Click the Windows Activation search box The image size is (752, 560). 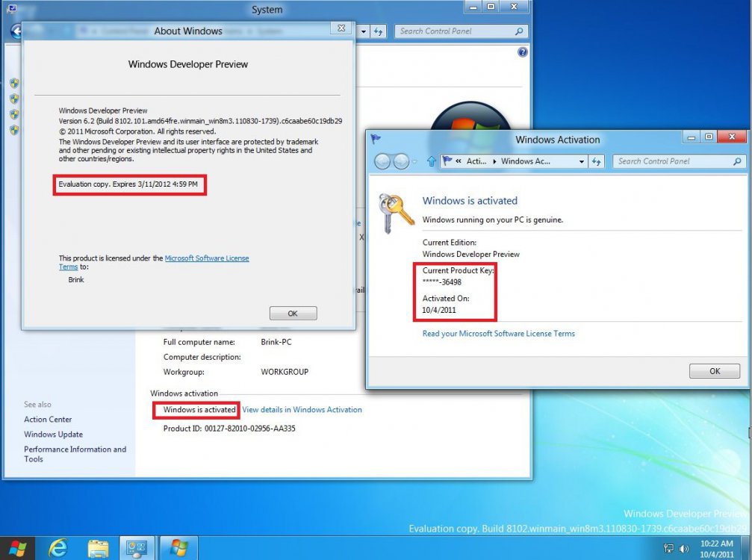click(x=672, y=161)
